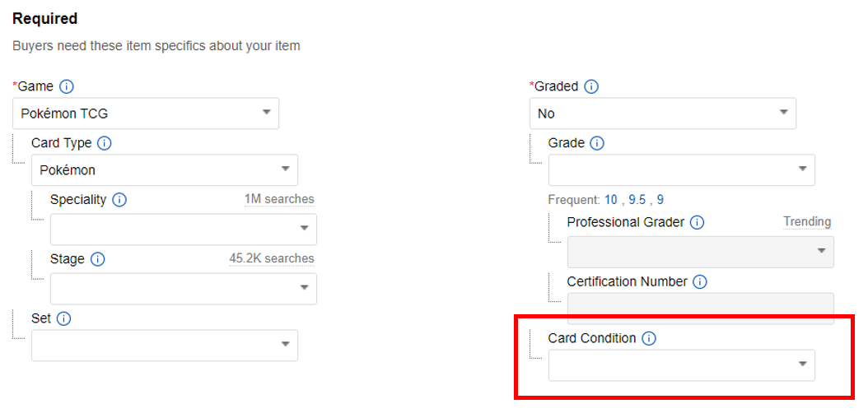The height and width of the screenshot is (413, 868).
Task: Expand the empty Speciality dropdown
Action: point(183,229)
